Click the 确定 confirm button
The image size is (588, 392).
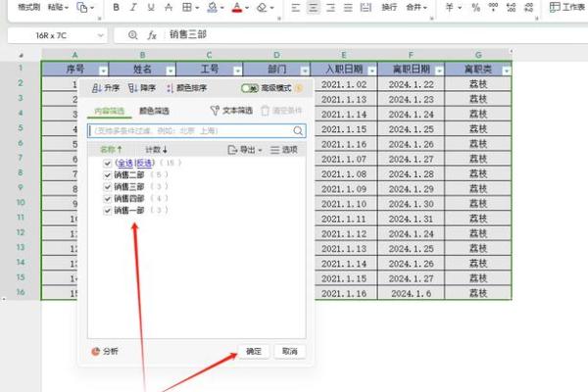coord(254,351)
